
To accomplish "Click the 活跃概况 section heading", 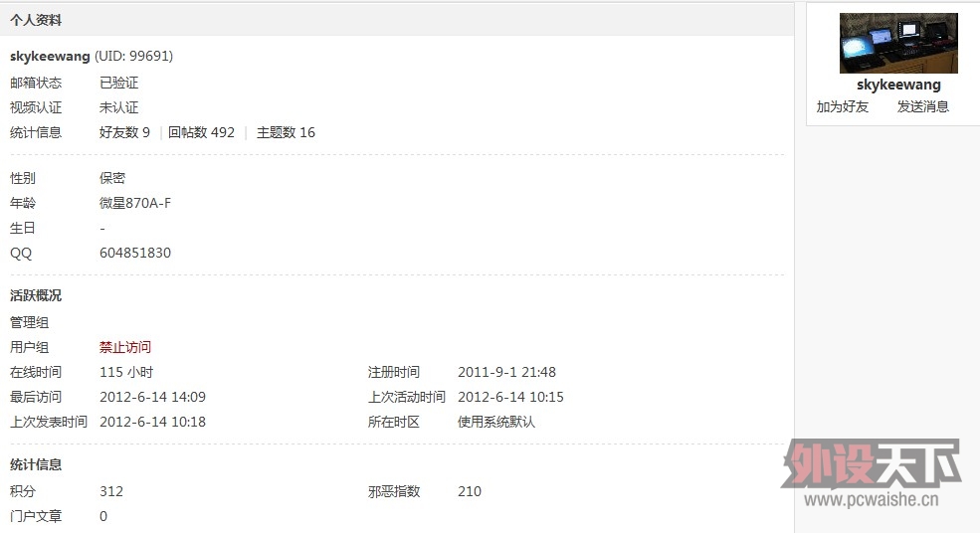I will pyautogui.click(x=36, y=295).
